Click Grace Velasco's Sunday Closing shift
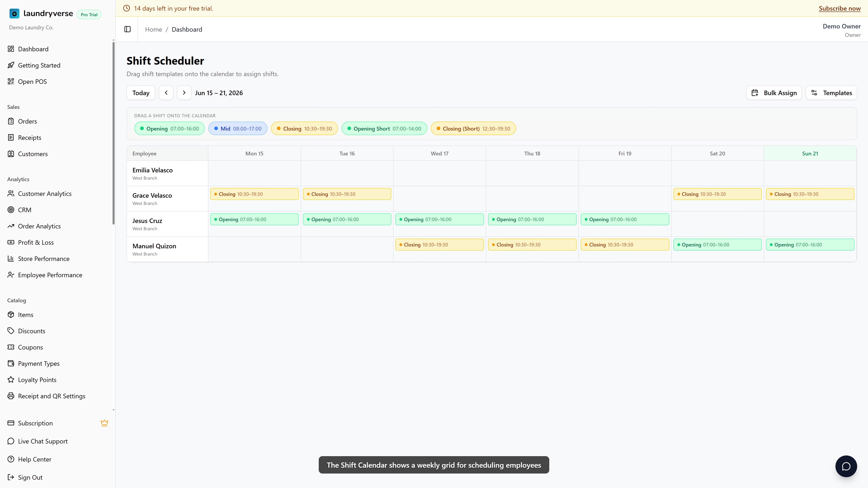The width and height of the screenshot is (868, 488). pyautogui.click(x=810, y=194)
